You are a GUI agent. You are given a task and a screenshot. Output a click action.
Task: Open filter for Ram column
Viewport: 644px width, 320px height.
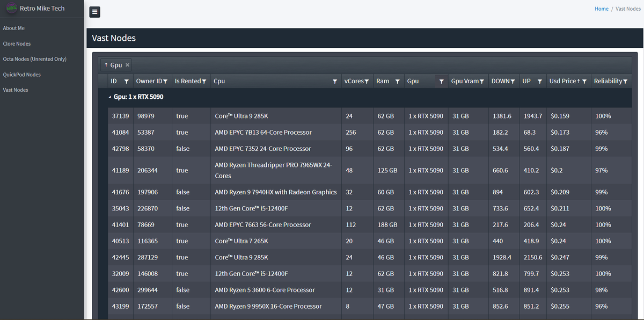[398, 82]
